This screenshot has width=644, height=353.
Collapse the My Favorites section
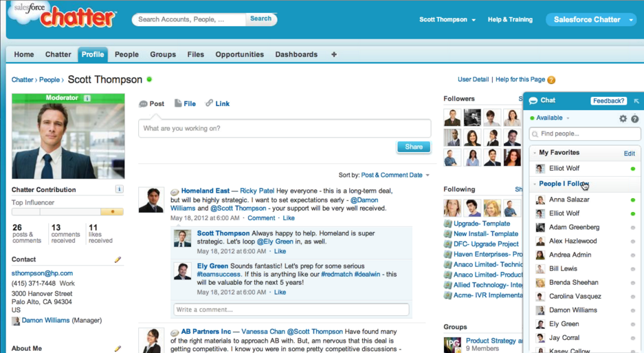535,153
